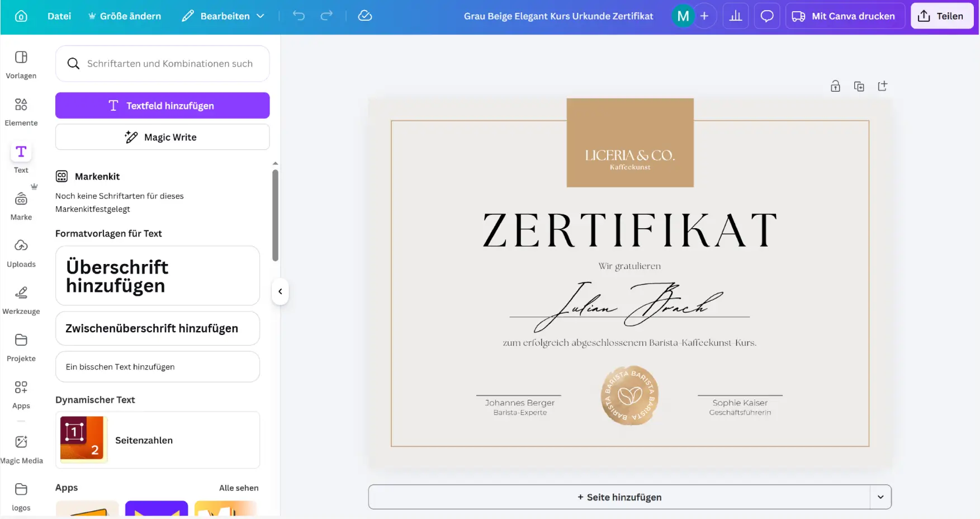Open Magic Media sidebar item
Screen dimensions: 980x519
(x=21, y=449)
